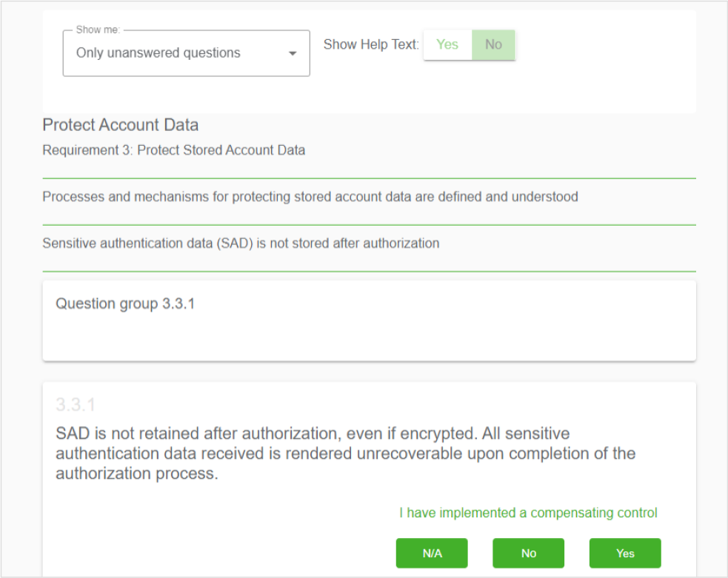Select 'Processes and mechanisms for protecting stored account data' section
Image resolution: width=728 pixels, height=578 pixels.
click(x=310, y=197)
